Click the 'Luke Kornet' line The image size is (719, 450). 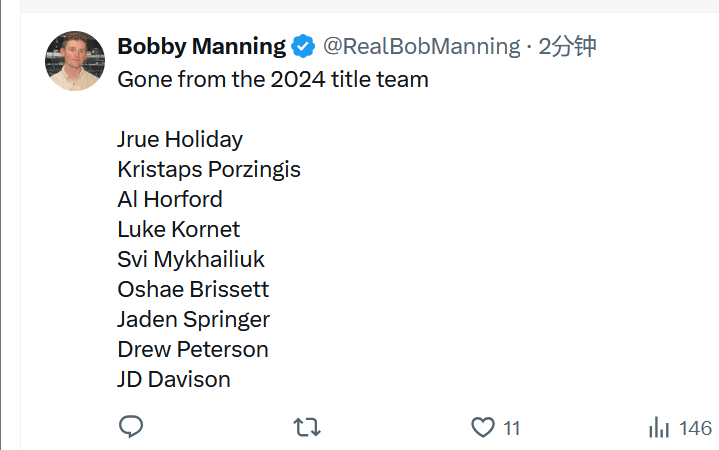178,229
